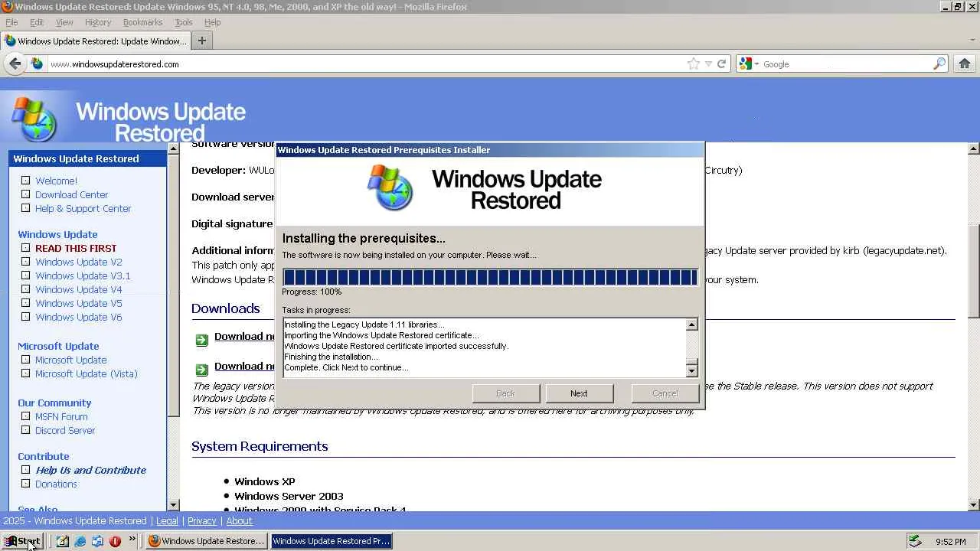Open Help & Support Center link

[83, 208]
